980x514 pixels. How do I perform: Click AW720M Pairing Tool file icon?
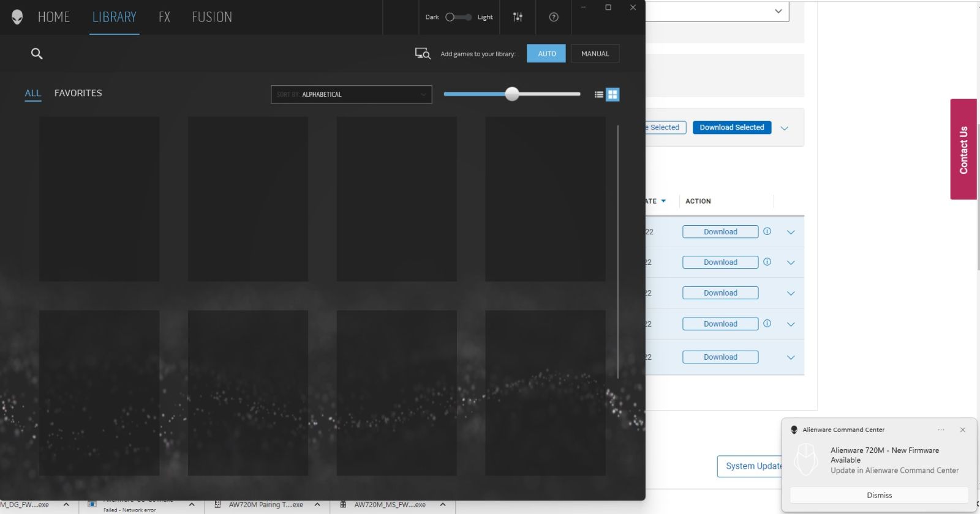click(217, 505)
